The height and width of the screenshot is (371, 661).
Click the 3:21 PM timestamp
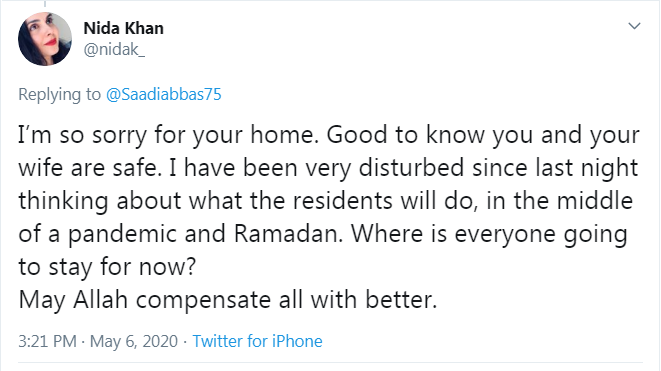pyautogui.click(x=47, y=341)
